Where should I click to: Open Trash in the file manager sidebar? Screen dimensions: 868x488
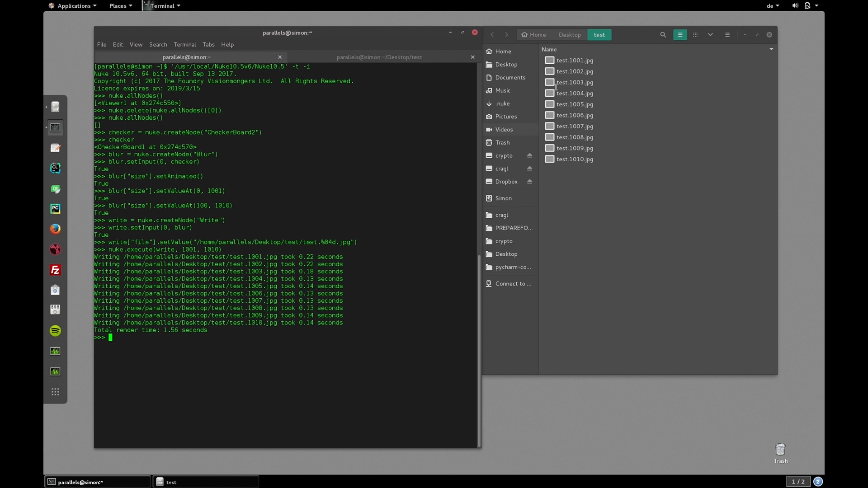[x=510, y=143]
